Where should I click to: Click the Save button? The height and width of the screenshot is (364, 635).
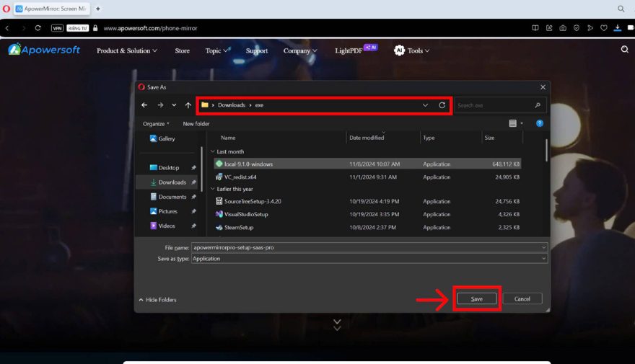pos(476,298)
